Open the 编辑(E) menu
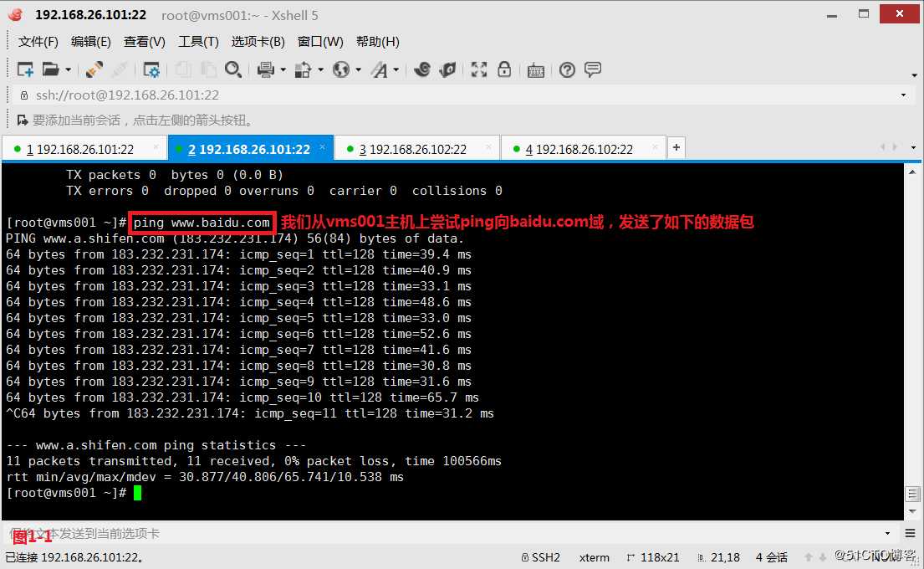The image size is (924, 569). 91,41
